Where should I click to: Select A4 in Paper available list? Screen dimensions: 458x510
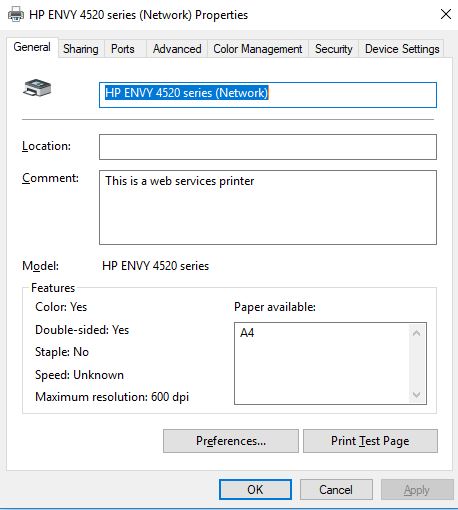pos(247,332)
